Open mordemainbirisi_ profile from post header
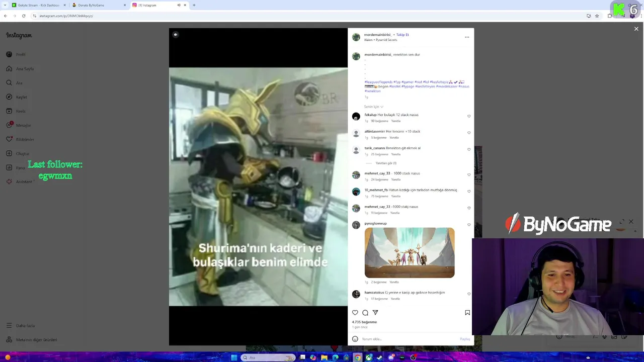 (377, 35)
